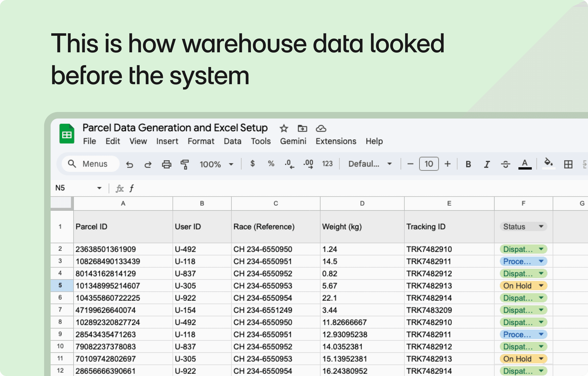Click the move to folder icon
Viewport: 588px width, 376px height.
coord(302,128)
